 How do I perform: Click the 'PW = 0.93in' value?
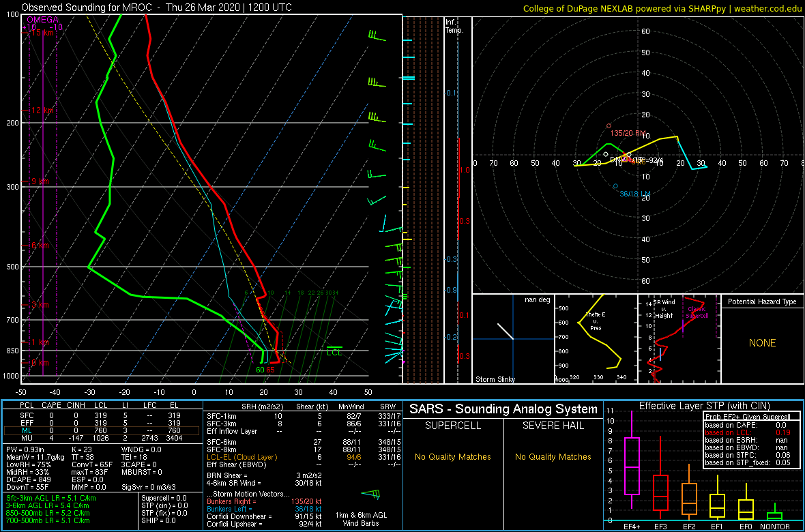click(x=27, y=450)
